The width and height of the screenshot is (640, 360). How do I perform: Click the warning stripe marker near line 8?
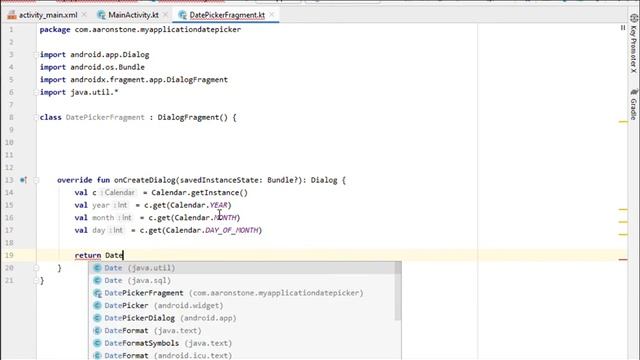click(623, 122)
